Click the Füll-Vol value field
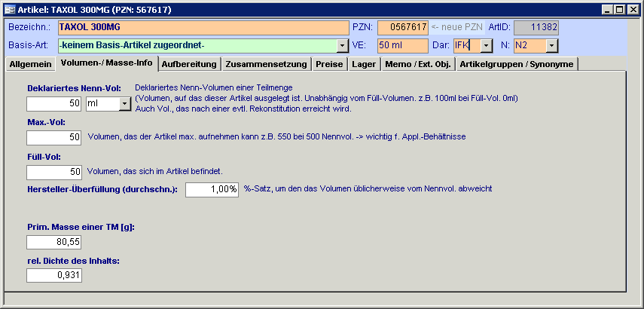 (54, 172)
